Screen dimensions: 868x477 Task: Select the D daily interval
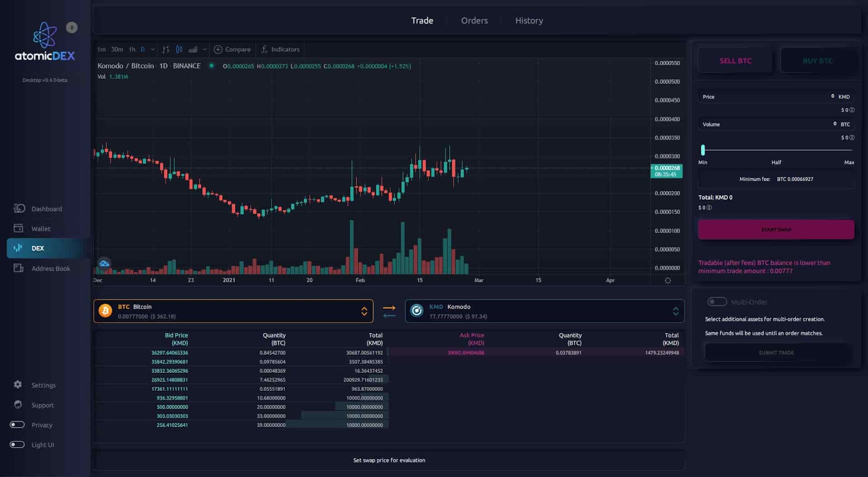pos(143,49)
